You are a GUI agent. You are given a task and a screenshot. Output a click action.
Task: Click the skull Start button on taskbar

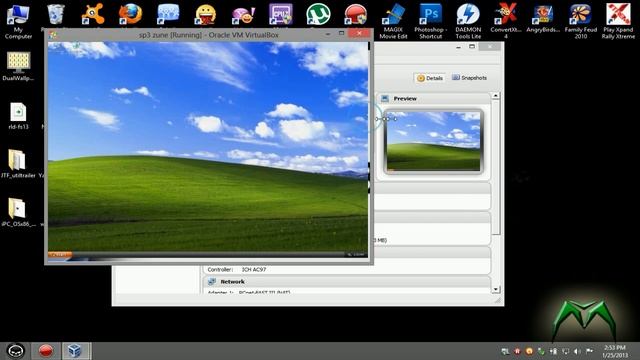[16, 351]
